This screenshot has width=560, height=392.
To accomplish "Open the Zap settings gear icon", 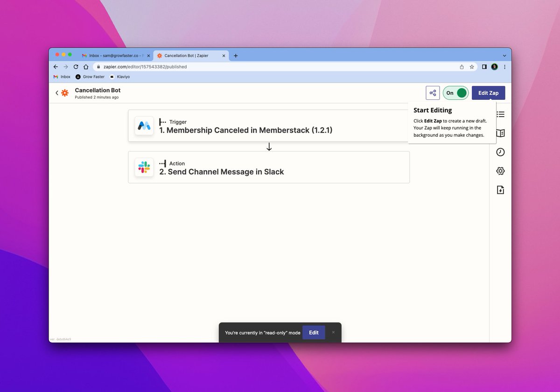I will point(500,171).
